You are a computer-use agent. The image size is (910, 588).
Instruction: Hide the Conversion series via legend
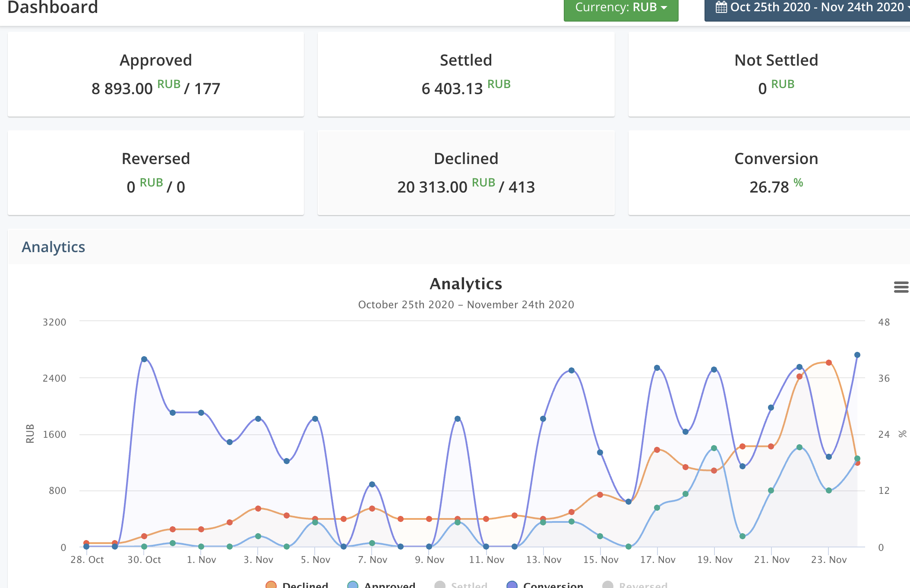[553, 585]
